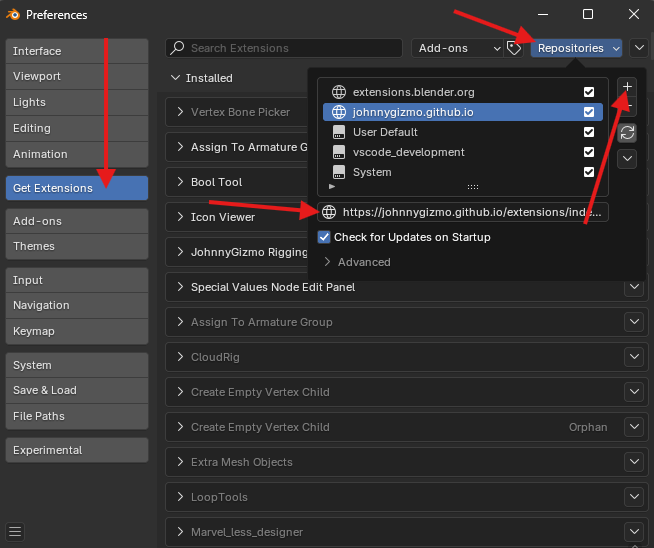Toggle extensions.blender.org repository checkbox

[589, 92]
